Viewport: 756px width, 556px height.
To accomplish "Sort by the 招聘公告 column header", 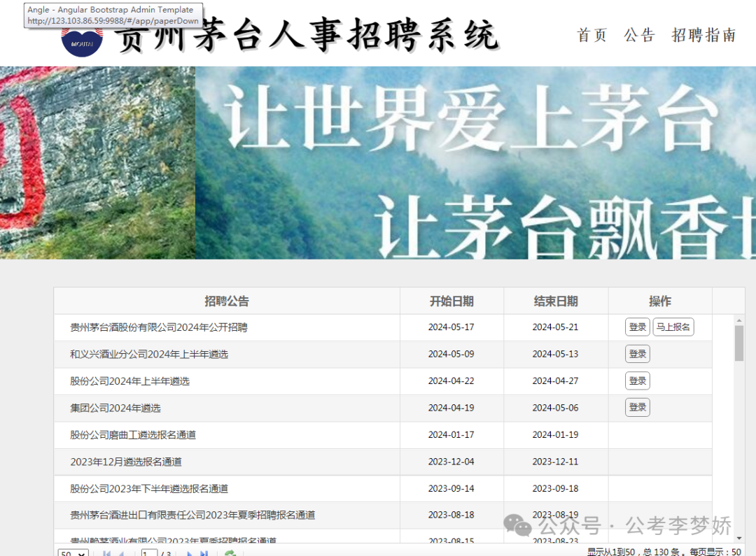I will tap(227, 301).
